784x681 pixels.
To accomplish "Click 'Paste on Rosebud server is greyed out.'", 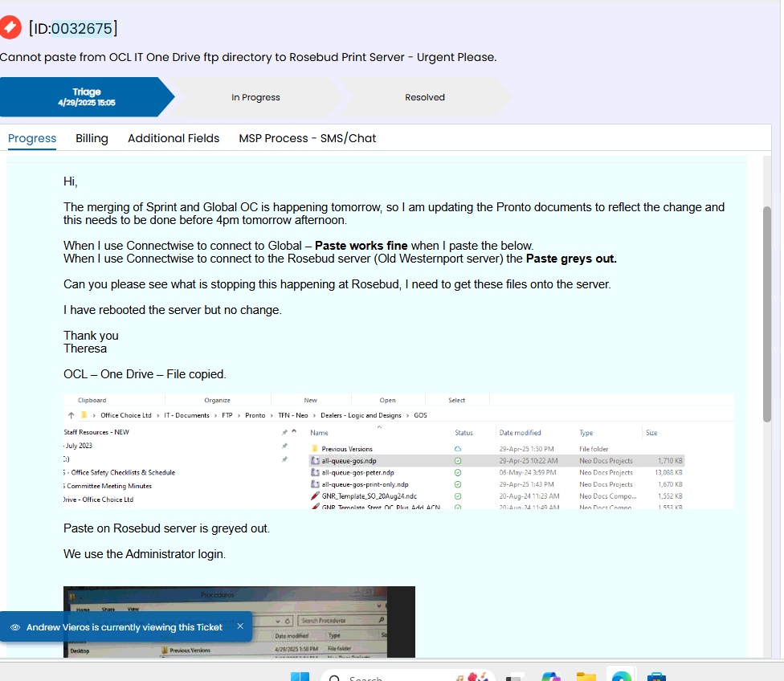I will [x=166, y=528].
